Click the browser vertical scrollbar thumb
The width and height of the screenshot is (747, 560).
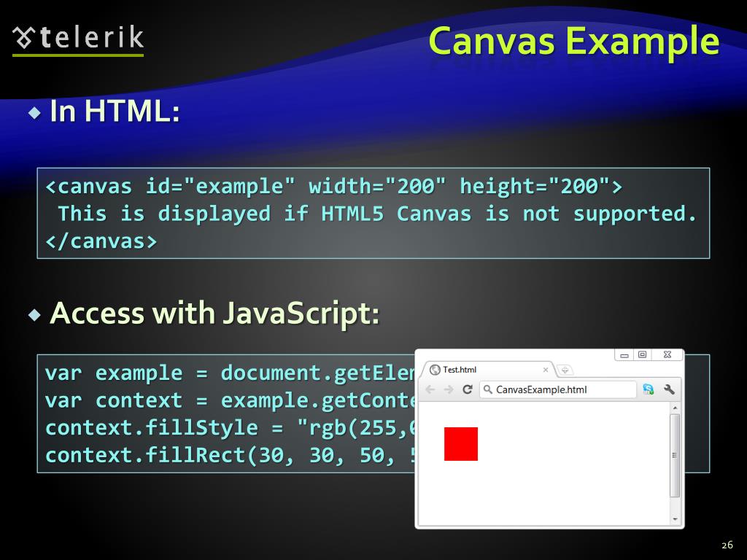pos(675,455)
